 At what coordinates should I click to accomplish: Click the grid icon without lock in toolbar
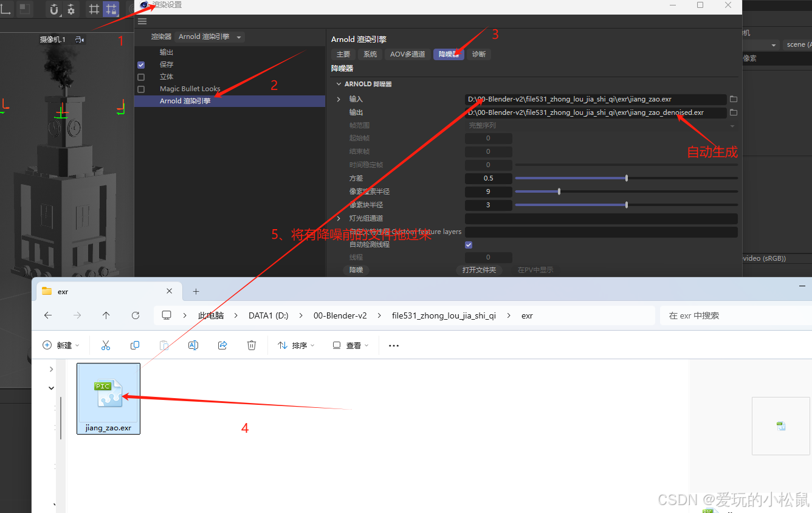pyautogui.click(x=94, y=9)
